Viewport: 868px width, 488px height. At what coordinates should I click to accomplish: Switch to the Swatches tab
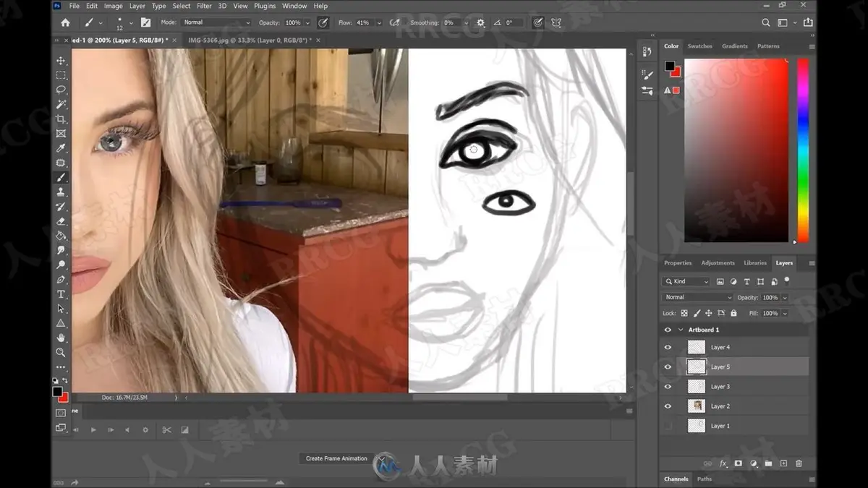(699, 46)
